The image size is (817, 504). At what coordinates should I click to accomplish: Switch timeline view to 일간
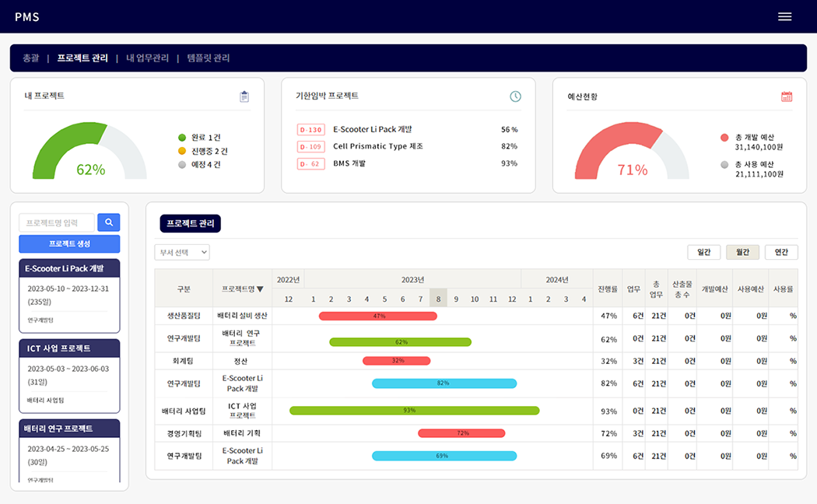pyautogui.click(x=703, y=252)
